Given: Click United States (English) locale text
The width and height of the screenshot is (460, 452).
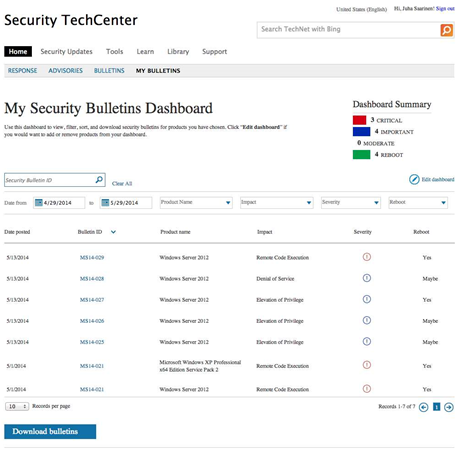Looking at the screenshot, I should pyautogui.click(x=362, y=9).
